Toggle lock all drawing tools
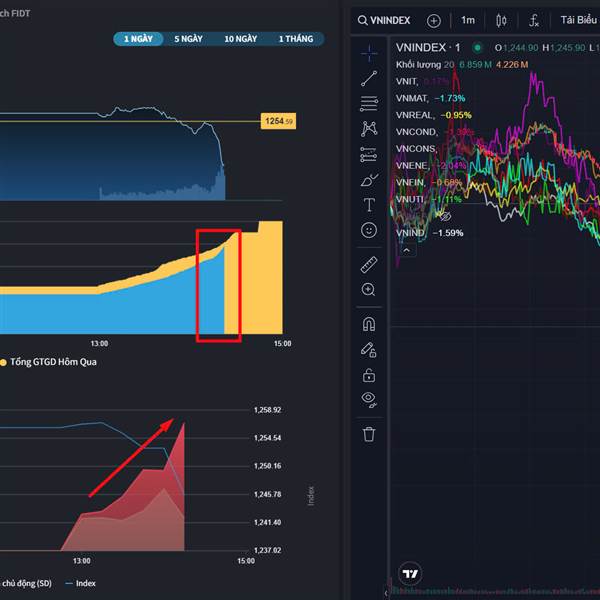 (369, 375)
